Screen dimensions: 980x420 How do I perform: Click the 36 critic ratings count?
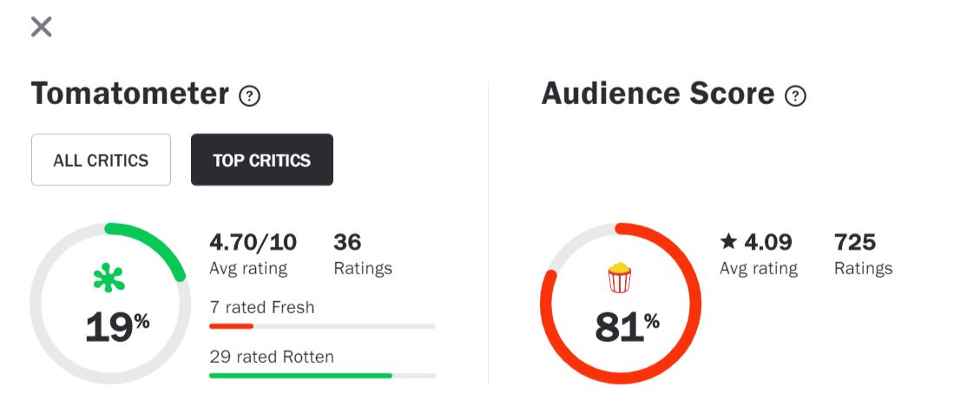pyautogui.click(x=347, y=242)
